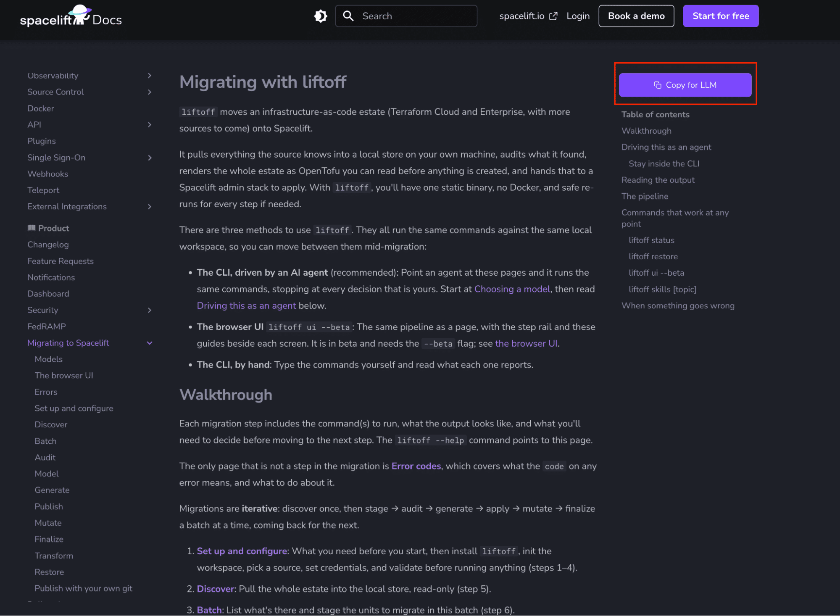Screen dimensions: 840x616
Task: Click the Start for free button
Action: 721,16
